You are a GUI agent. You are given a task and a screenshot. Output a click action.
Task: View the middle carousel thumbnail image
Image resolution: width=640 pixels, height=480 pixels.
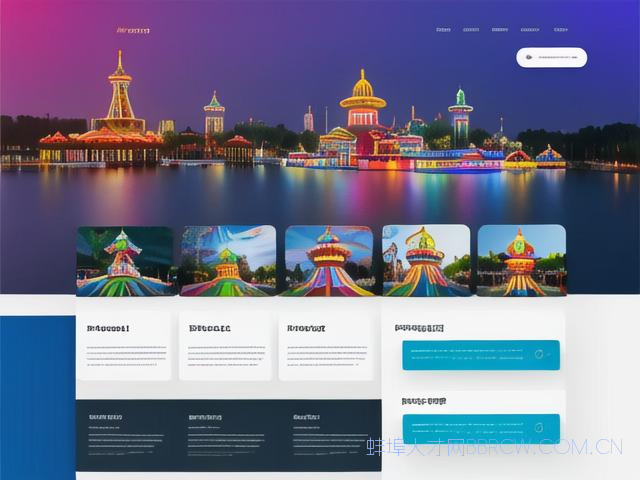(328, 260)
